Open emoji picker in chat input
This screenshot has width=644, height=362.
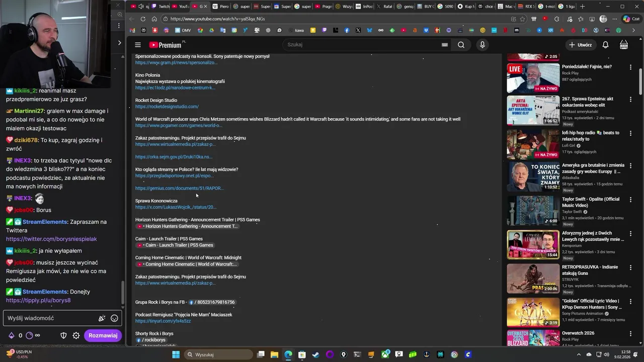pyautogui.click(x=114, y=318)
